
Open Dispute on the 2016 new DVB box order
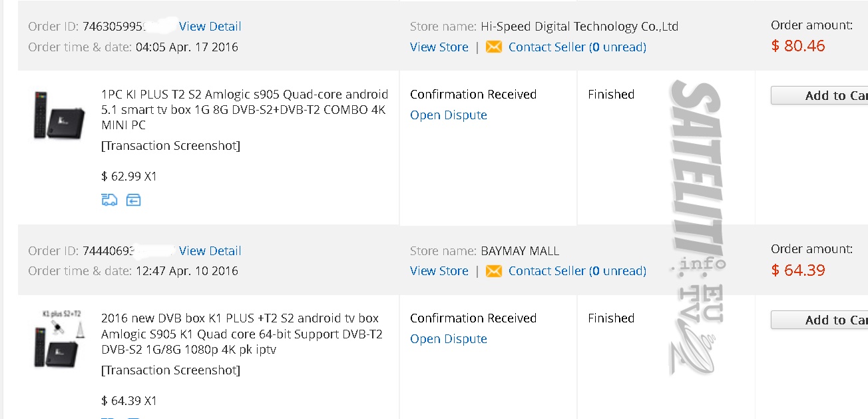pos(449,339)
